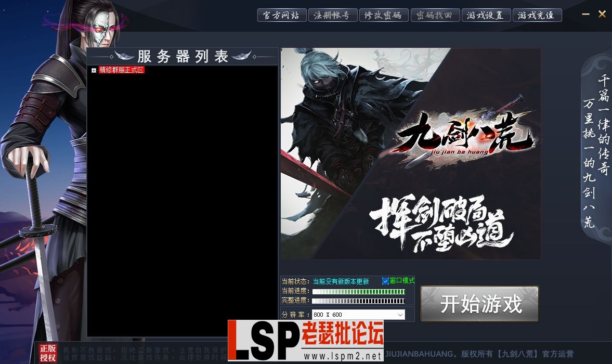Click the 游戏充值 recharge button

[x=537, y=15]
